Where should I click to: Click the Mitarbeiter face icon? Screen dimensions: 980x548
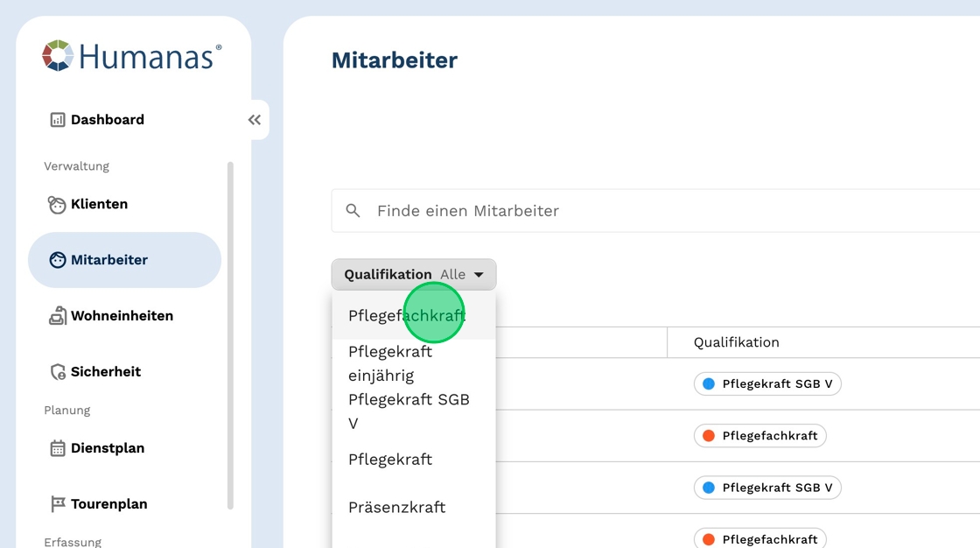[x=58, y=260]
